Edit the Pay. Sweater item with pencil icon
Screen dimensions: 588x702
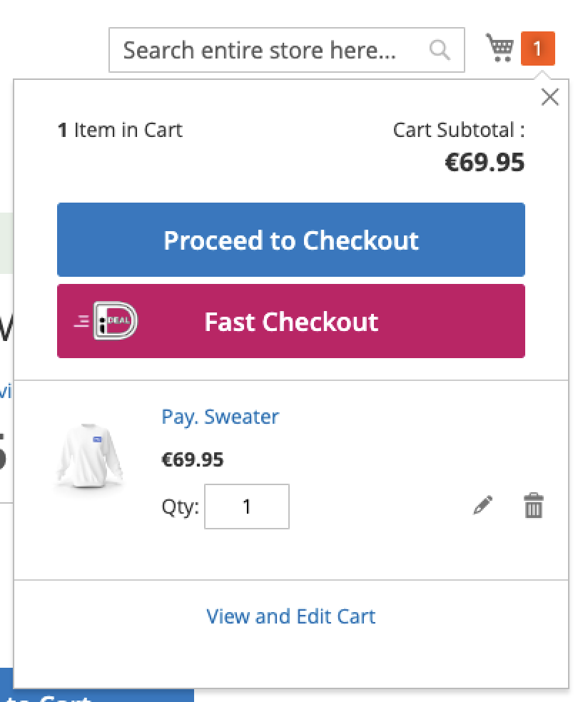coord(483,505)
